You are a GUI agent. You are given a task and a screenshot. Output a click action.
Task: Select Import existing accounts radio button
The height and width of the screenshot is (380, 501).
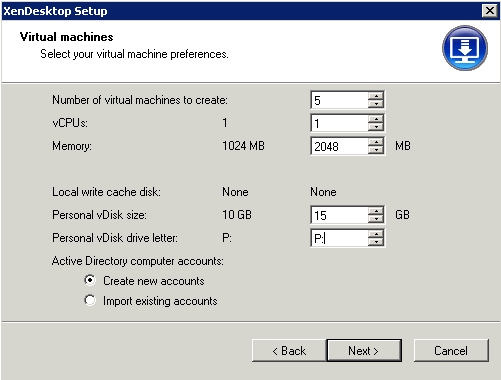click(90, 300)
